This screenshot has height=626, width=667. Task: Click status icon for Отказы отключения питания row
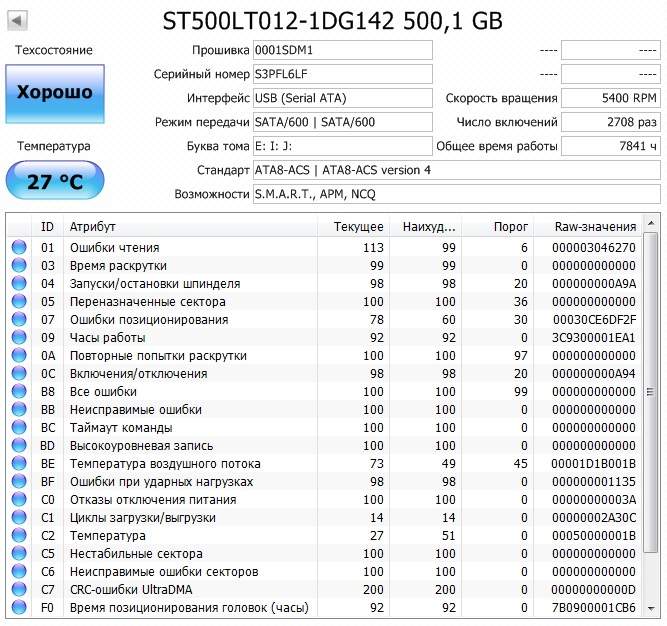point(19,499)
